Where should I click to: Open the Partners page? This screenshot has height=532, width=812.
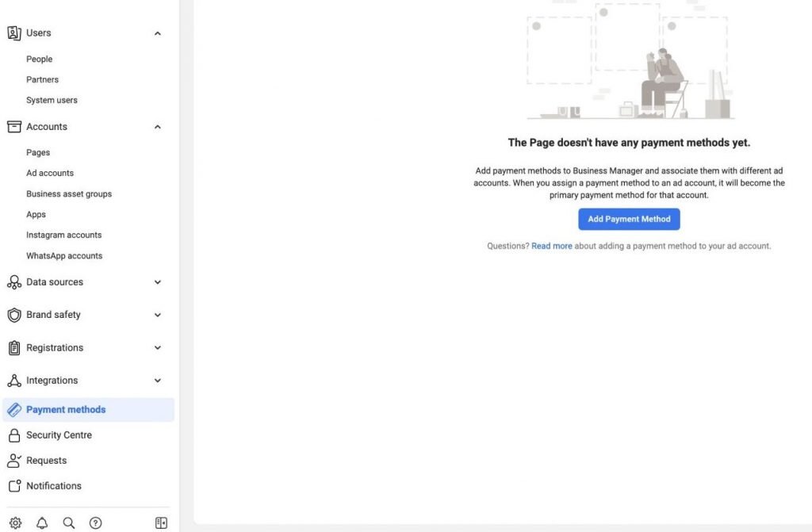pos(43,80)
